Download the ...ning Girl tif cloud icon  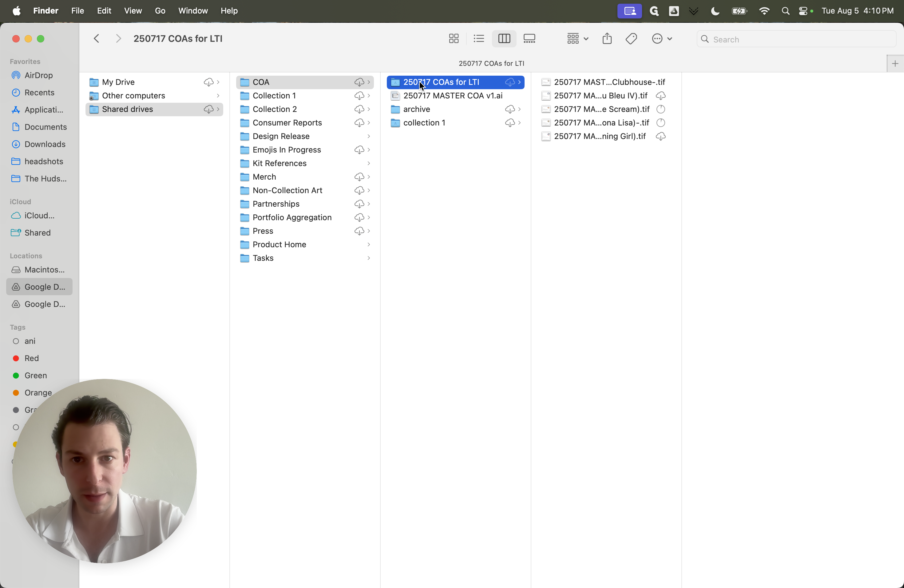click(660, 136)
